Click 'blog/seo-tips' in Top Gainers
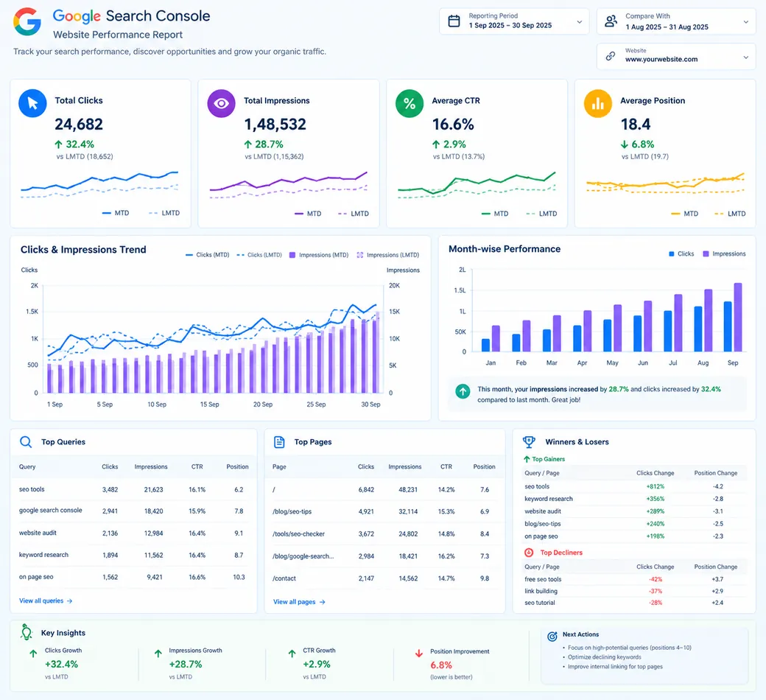Screen dimensions: 766x700 tap(543, 524)
